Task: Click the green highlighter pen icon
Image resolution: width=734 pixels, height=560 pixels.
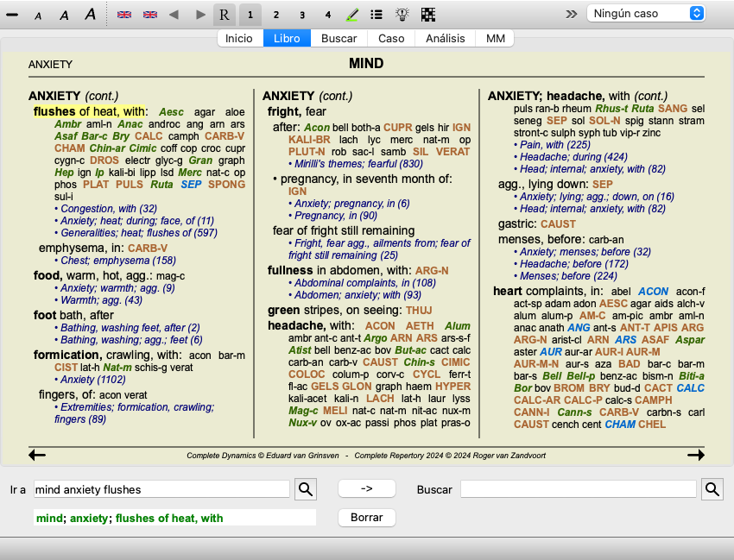Action: point(352,15)
